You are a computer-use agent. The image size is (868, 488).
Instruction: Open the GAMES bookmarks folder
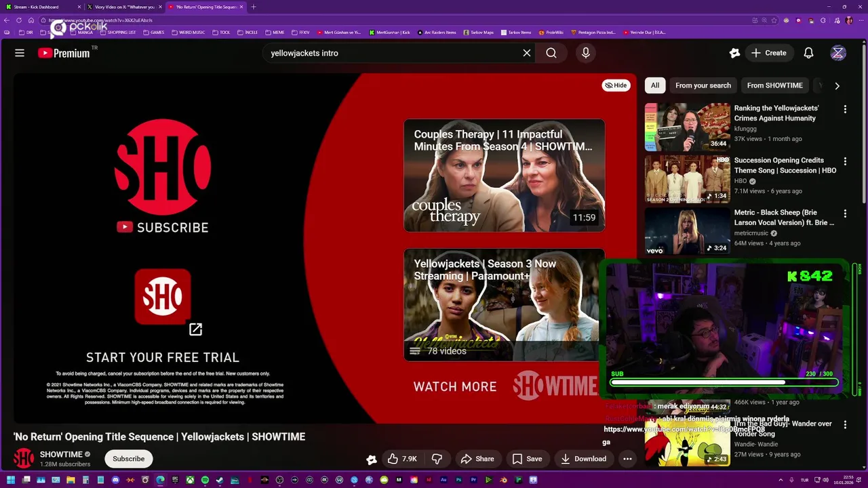(x=153, y=33)
